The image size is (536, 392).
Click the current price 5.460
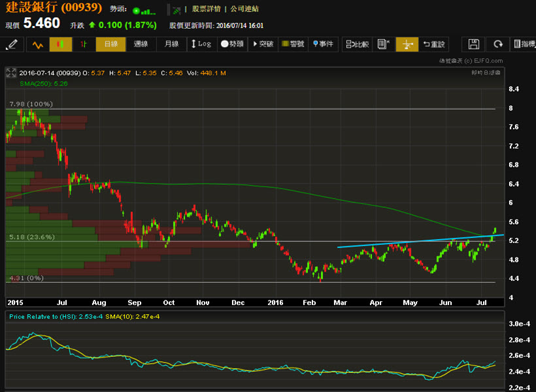tap(41, 24)
